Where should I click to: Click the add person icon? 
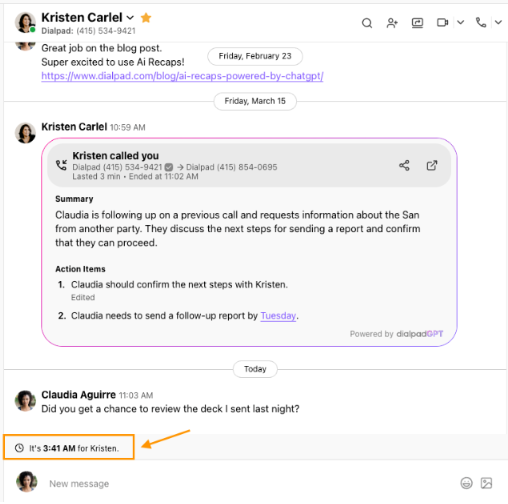click(x=392, y=23)
